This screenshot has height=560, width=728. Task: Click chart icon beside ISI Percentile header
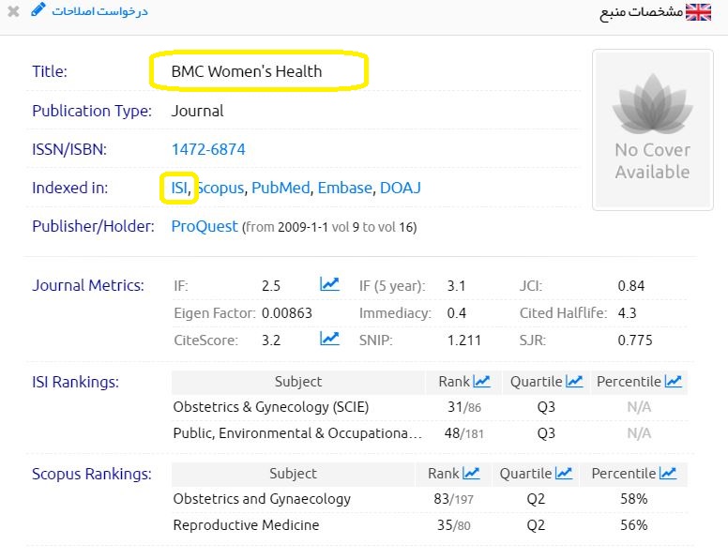tap(673, 381)
